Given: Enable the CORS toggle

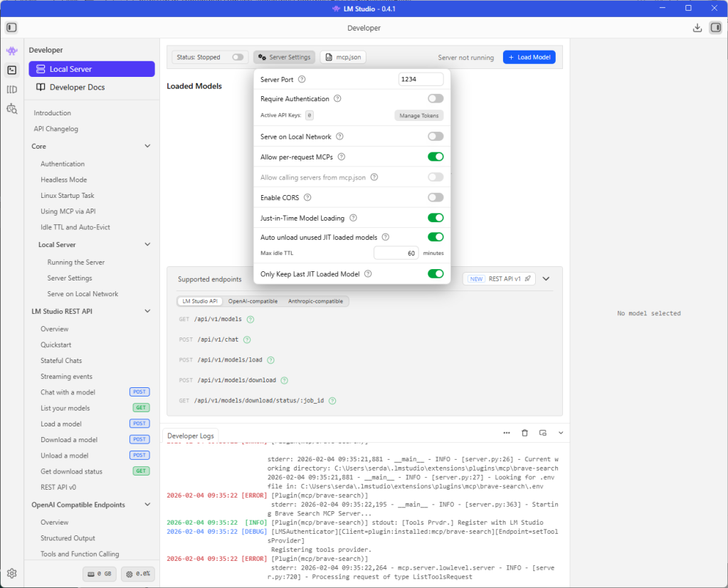Looking at the screenshot, I should click(x=435, y=197).
